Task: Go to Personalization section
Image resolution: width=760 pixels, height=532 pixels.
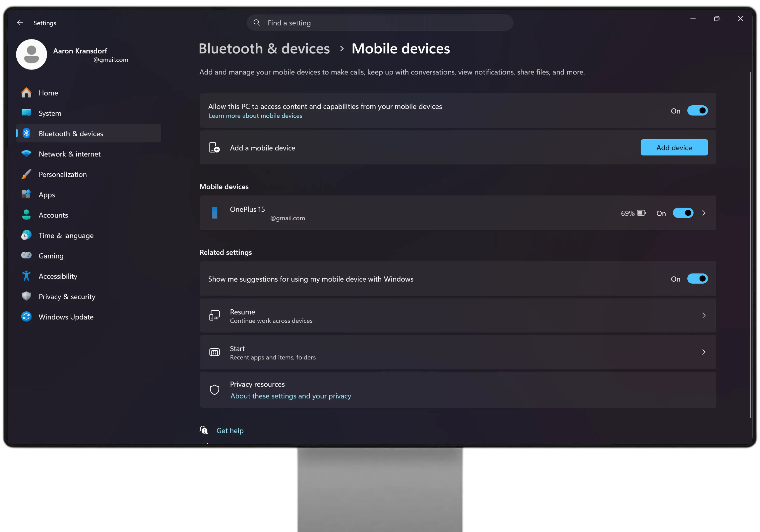Action: [88, 174]
